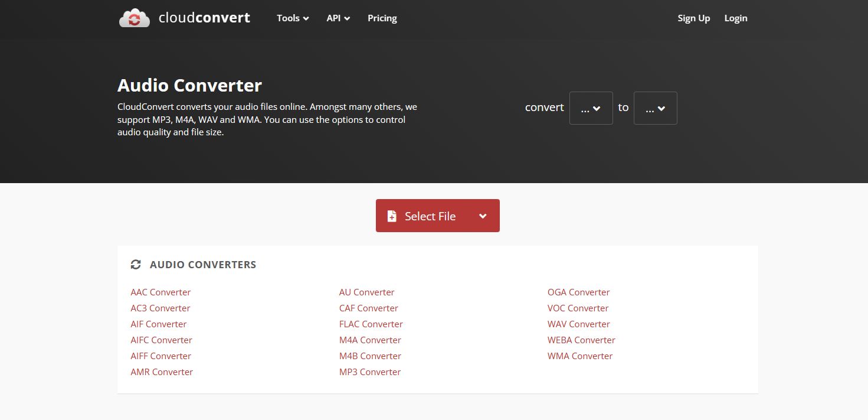Click the Login link

click(736, 18)
